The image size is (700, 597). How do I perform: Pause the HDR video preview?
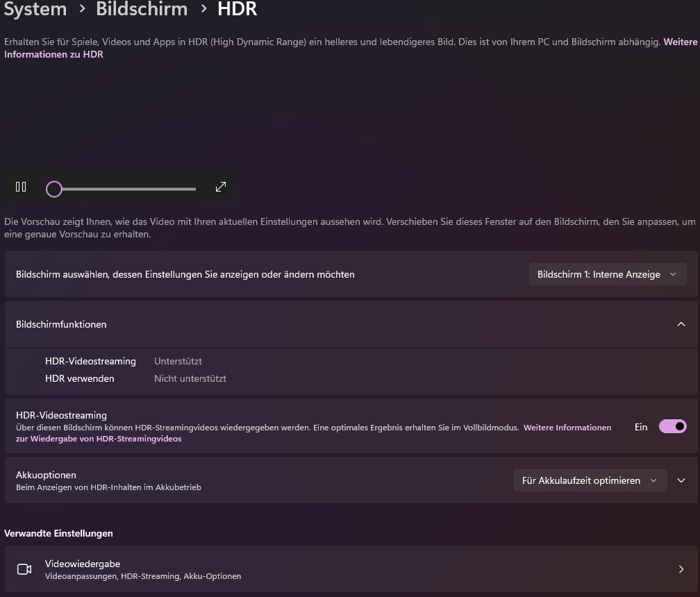20,187
